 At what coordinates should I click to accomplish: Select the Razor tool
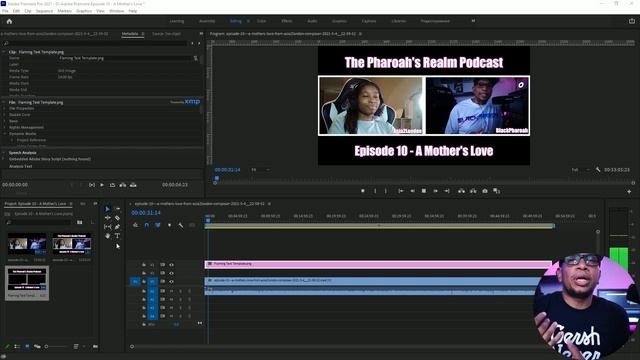pyautogui.click(x=118, y=218)
